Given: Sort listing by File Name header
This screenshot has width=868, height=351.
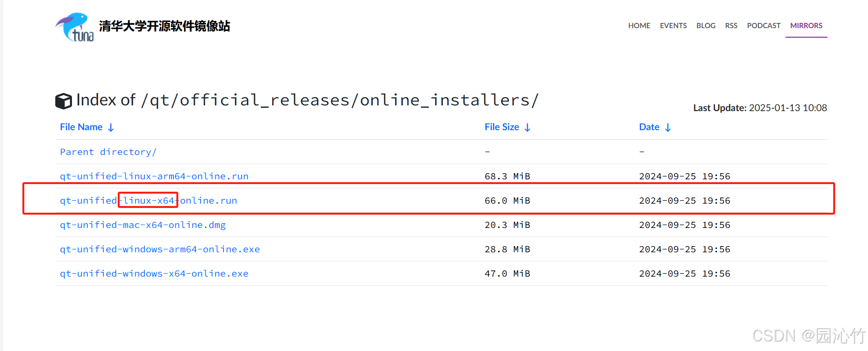Looking at the screenshot, I should pyautogui.click(x=82, y=127).
